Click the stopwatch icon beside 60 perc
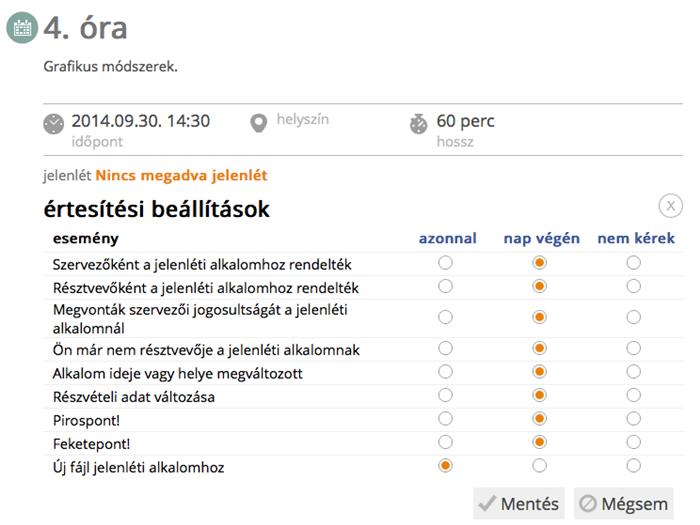The height and width of the screenshot is (525, 700). tap(418, 124)
